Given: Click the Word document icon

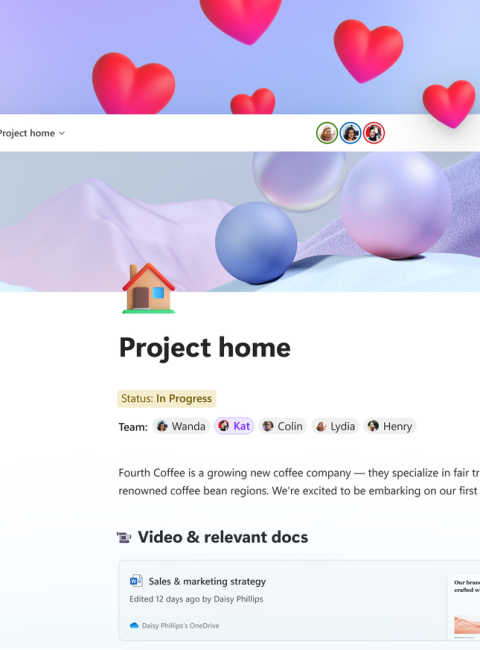Looking at the screenshot, I should click(136, 581).
